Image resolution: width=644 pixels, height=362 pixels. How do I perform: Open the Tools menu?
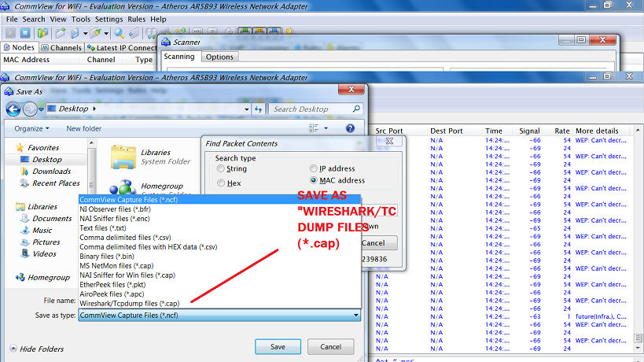click(80, 20)
